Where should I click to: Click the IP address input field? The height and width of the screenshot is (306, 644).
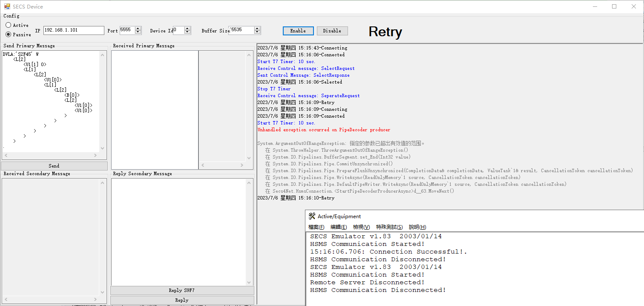pos(73,30)
